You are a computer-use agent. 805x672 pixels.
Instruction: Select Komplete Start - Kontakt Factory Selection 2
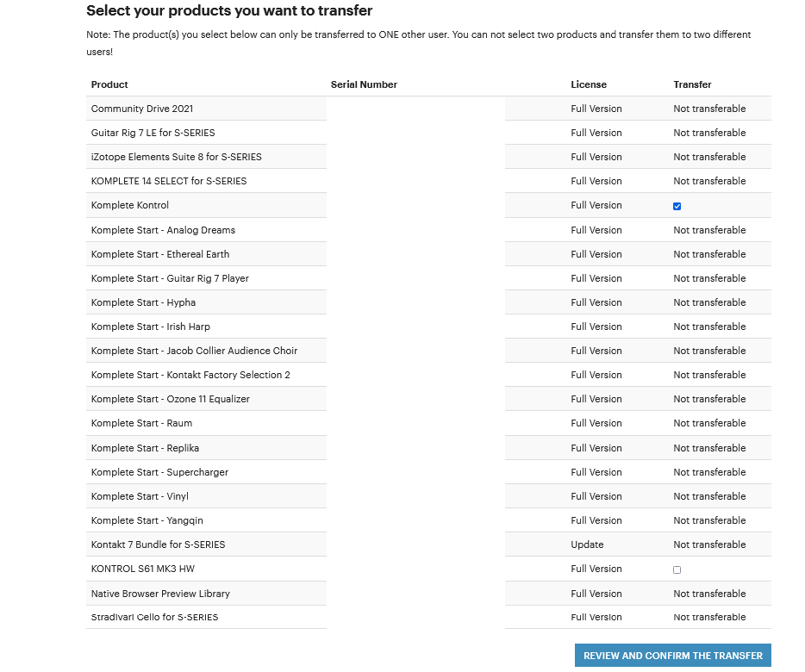point(190,376)
